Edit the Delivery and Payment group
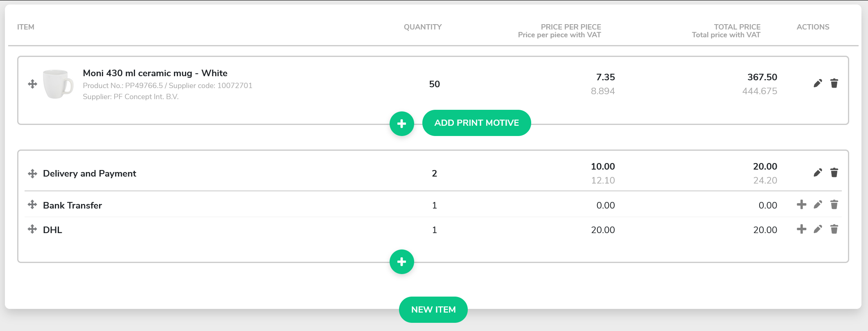 tap(818, 172)
